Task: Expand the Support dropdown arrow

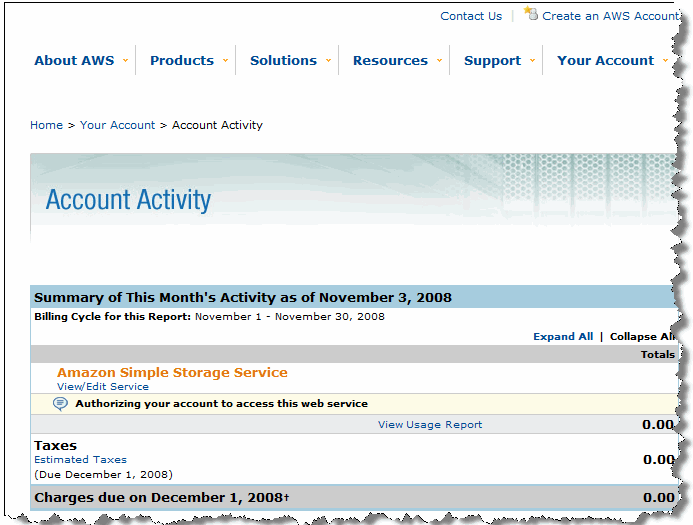Action: tap(532, 60)
